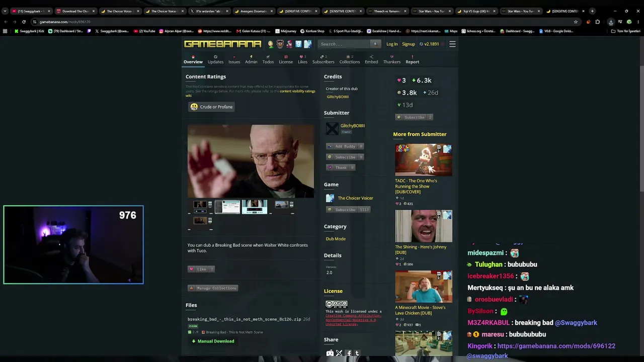Open TADC The One Who's Running the Show thumbnail

coord(424,160)
